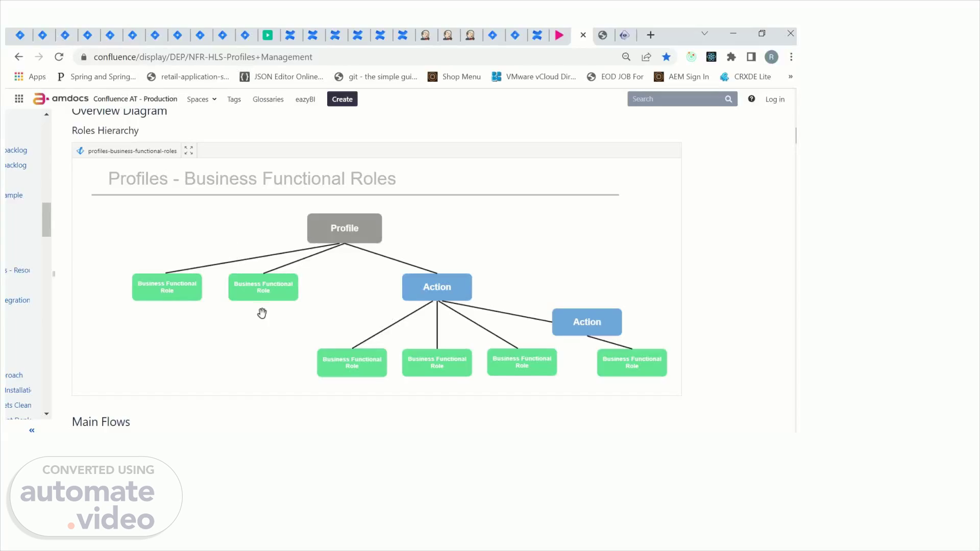
Task: Click the sidebar vertical scrollbar thumb
Action: click(46, 220)
